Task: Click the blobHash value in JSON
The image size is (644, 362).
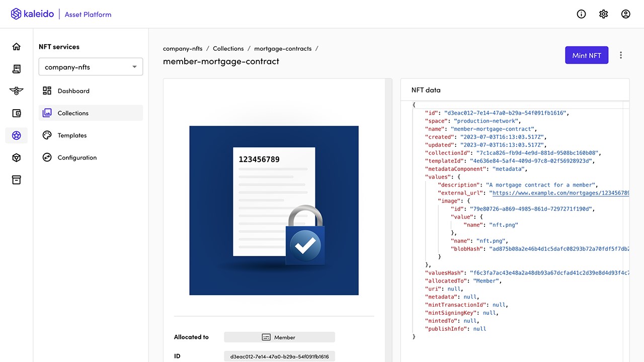Action: [x=559, y=249]
